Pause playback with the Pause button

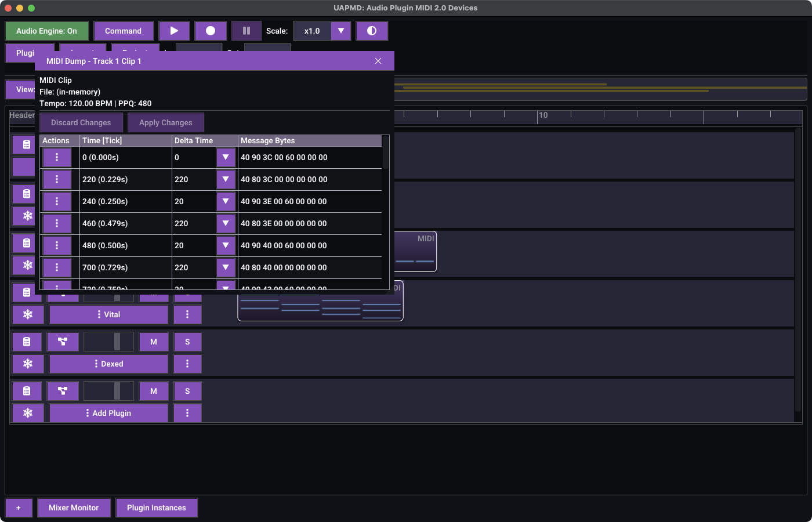coord(246,31)
